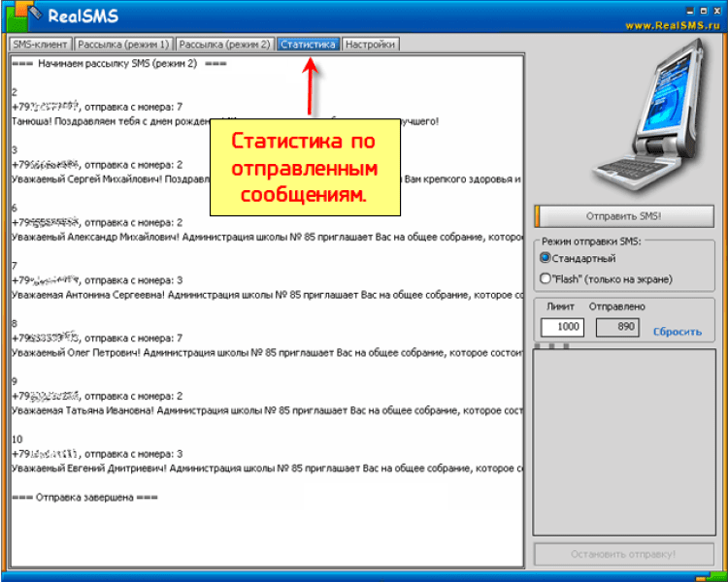Click the empty gray panel under Лимит

tap(624, 442)
